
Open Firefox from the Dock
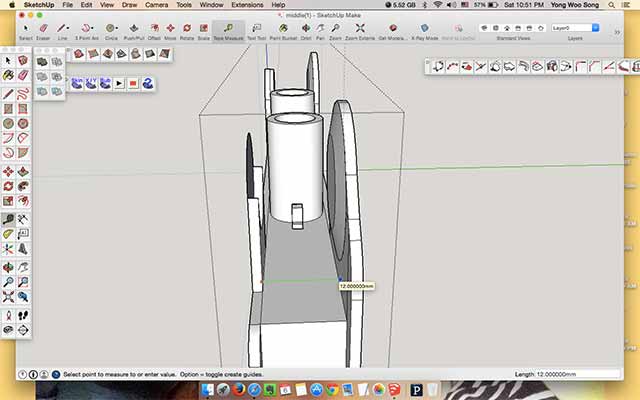point(239,390)
